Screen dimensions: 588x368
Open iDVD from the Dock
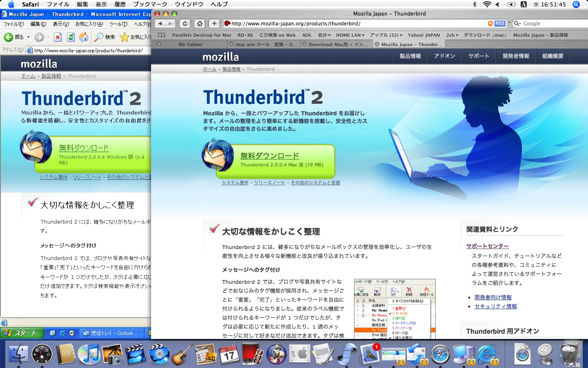point(159,354)
